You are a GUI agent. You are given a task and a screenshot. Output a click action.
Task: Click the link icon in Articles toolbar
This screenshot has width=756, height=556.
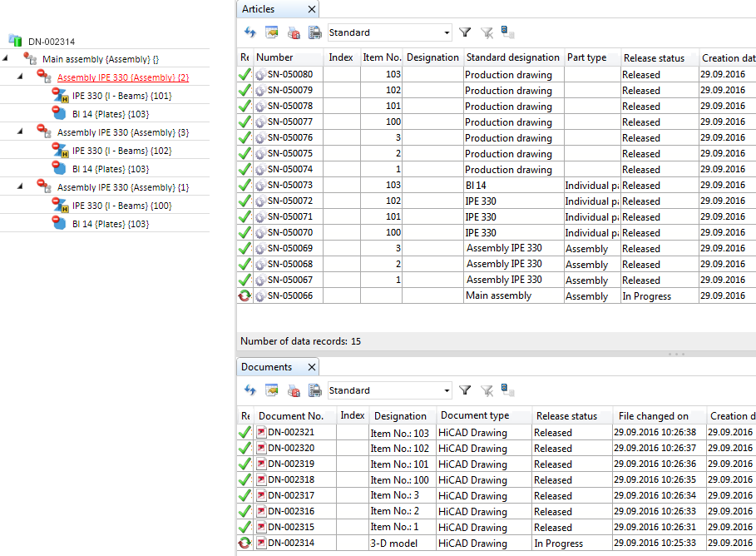tap(507, 32)
